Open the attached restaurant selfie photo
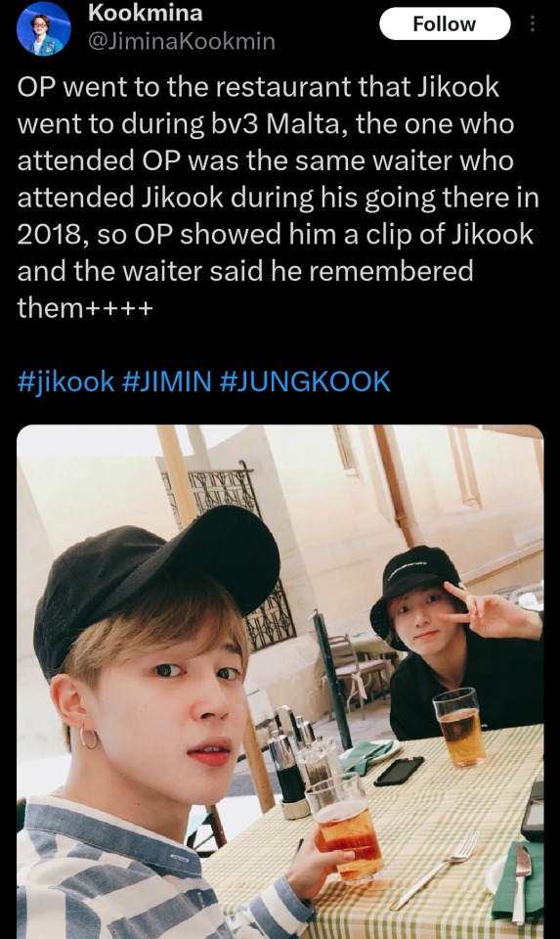Image resolution: width=560 pixels, height=939 pixels. [280, 682]
